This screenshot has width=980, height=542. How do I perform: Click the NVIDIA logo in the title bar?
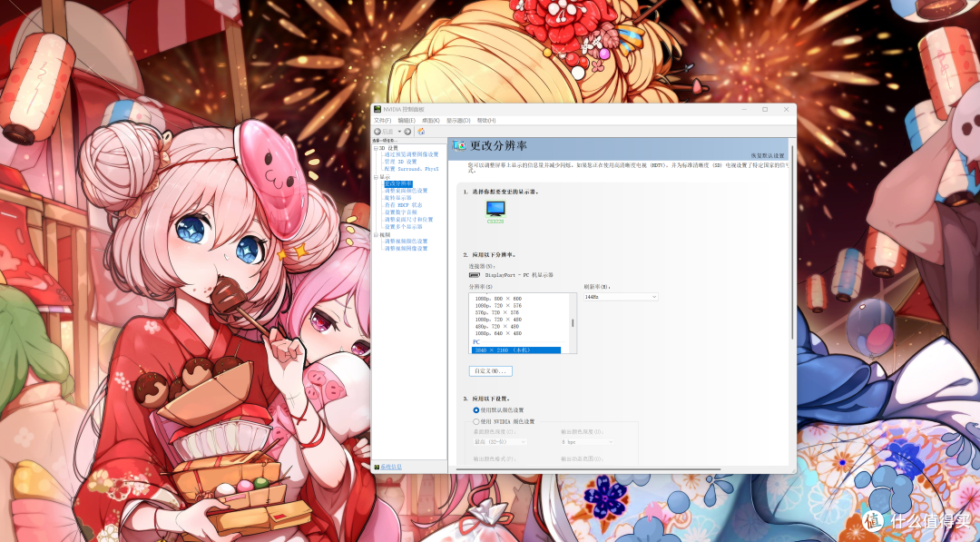coord(377,110)
